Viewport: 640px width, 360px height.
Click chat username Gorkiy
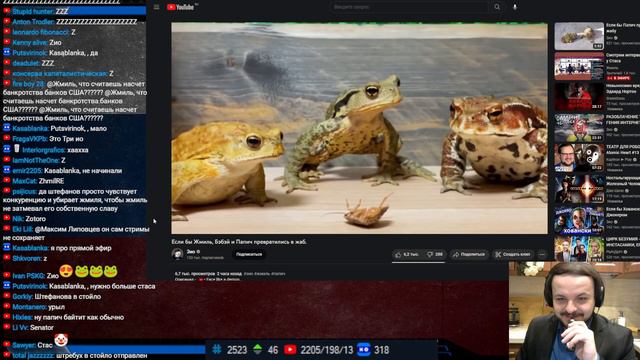point(22,296)
